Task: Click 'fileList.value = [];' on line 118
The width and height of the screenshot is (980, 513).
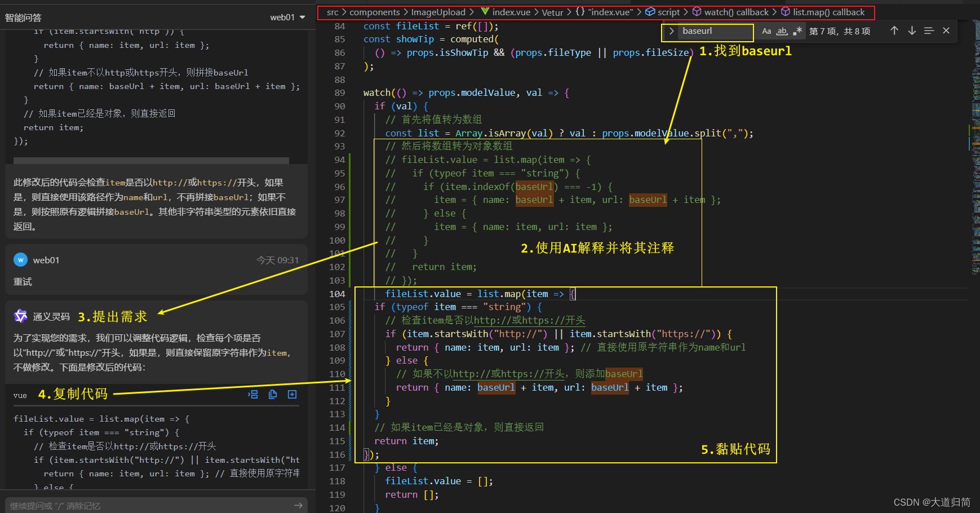Action: click(x=439, y=481)
